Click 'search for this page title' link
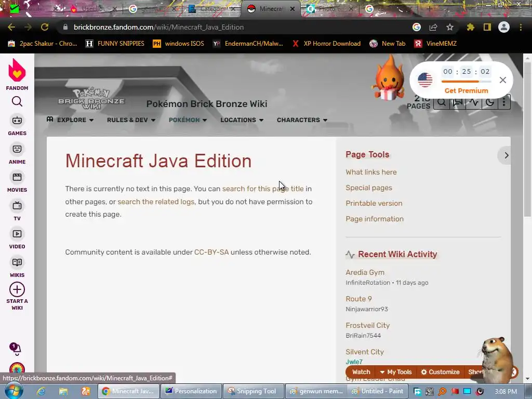Viewport: 532px width, 399px height. coord(263,189)
